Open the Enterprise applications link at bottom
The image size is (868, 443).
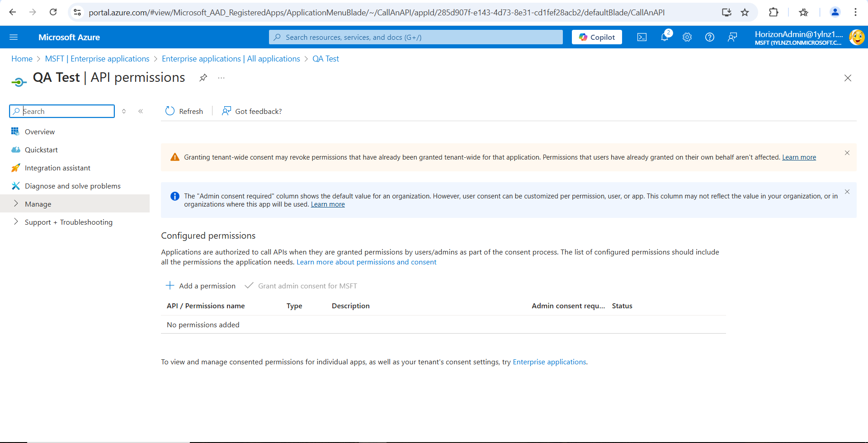549,362
